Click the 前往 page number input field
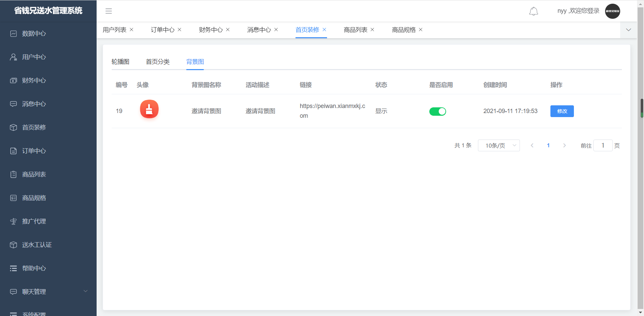644x316 pixels. [603, 146]
